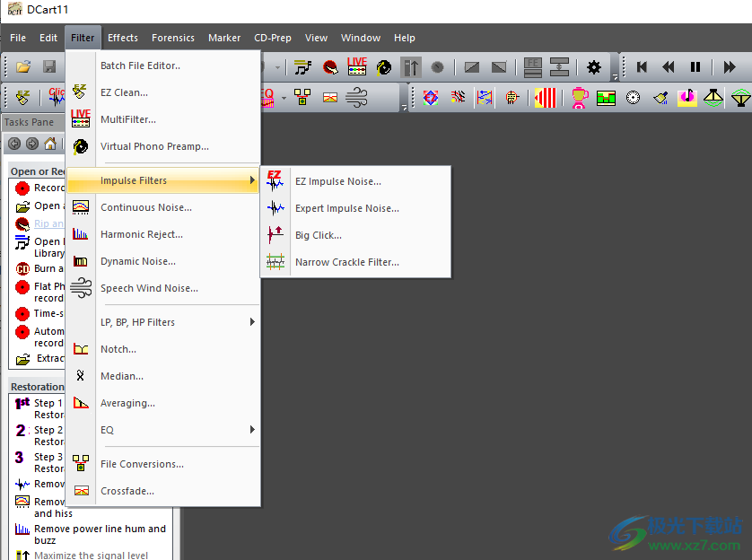Click the Rewind playback button
This screenshot has width=752, height=560.
pos(669,67)
